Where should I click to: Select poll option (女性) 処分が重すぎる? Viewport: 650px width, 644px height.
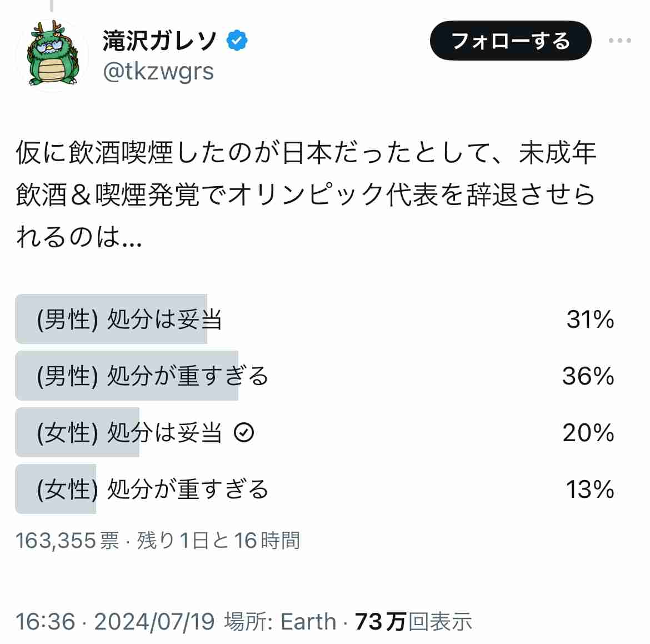[x=315, y=489]
